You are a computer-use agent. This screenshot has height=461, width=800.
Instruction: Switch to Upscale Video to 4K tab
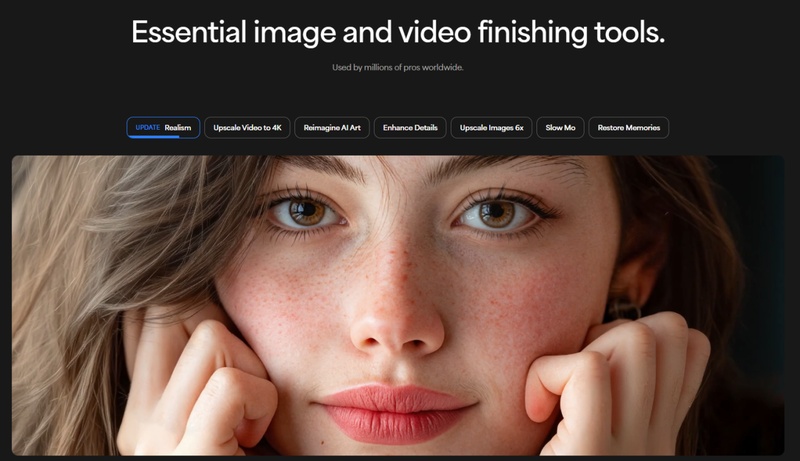coord(245,128)
